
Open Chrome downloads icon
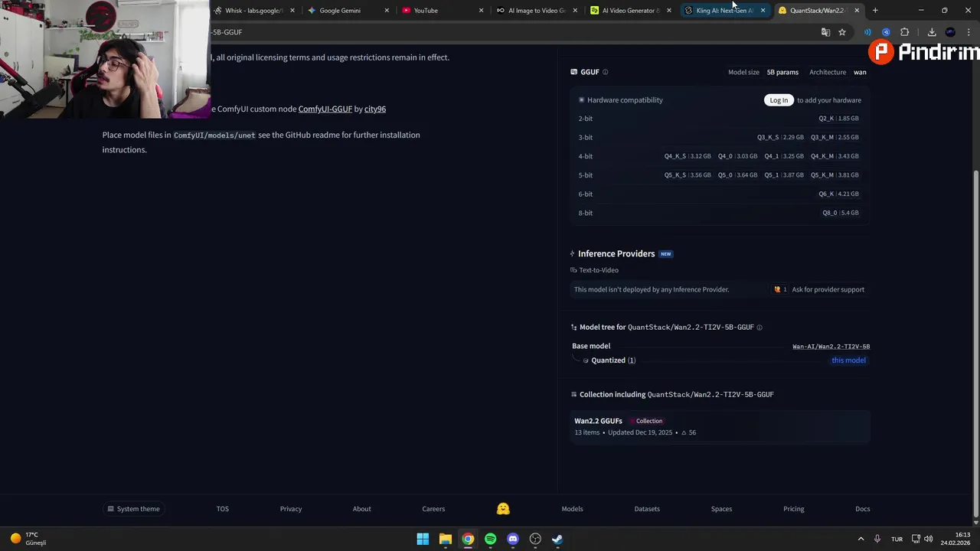932,32
